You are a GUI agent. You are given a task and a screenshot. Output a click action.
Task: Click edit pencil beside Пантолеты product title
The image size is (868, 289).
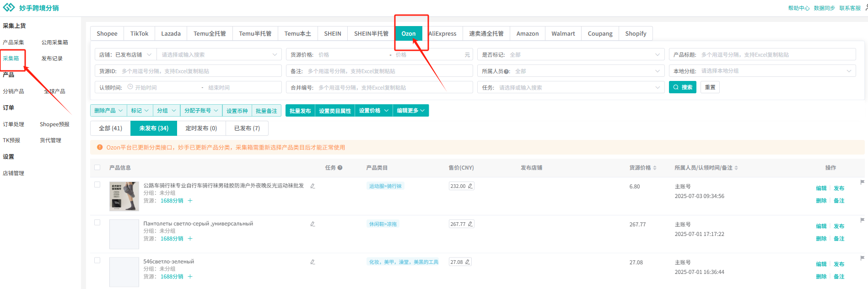[313, 224]
